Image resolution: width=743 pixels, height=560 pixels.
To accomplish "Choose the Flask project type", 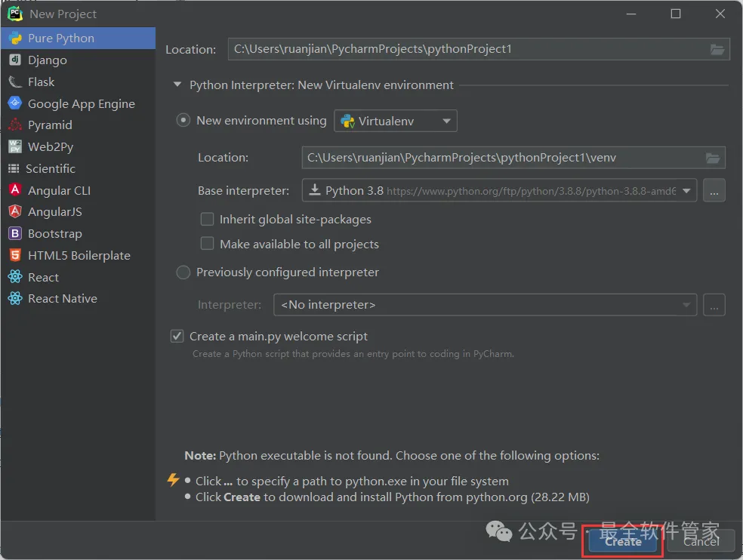I will coord(79,82).
